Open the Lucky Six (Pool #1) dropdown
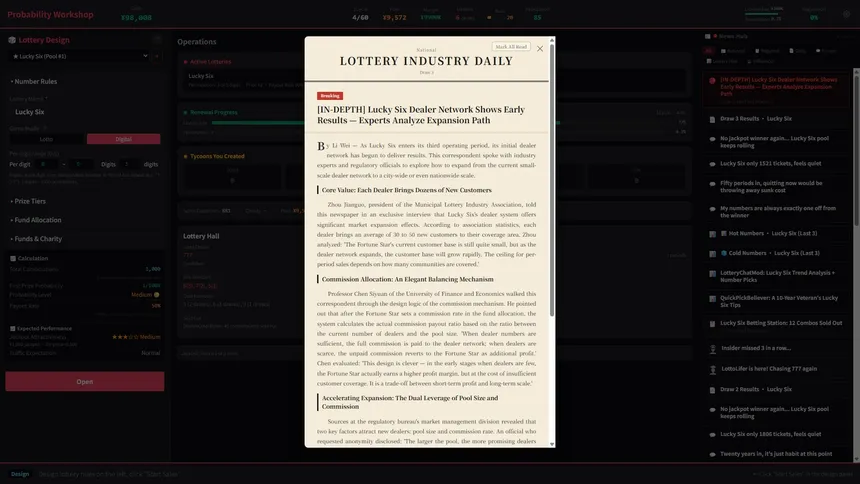 coord(80,56)
